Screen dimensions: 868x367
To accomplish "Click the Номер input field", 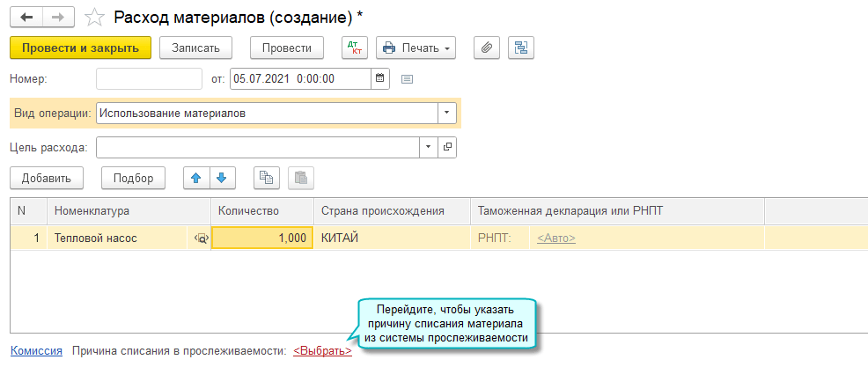I will tap(149, 78).
